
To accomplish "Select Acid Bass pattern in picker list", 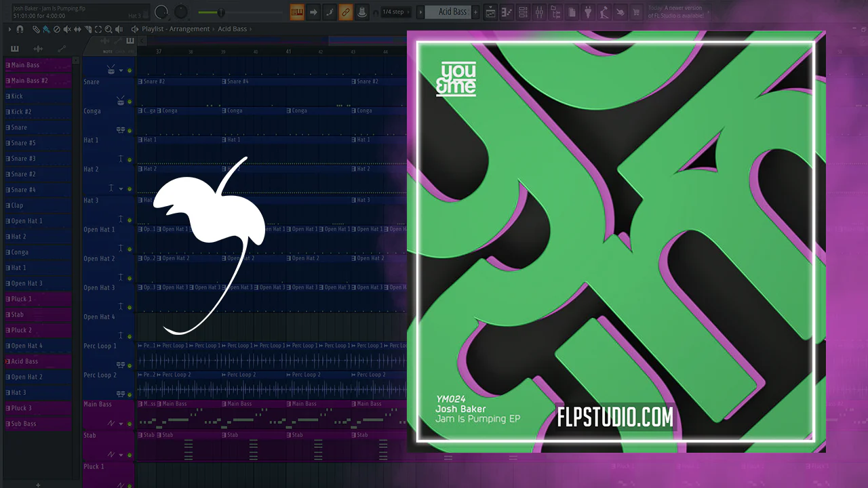I will [37, 361].
